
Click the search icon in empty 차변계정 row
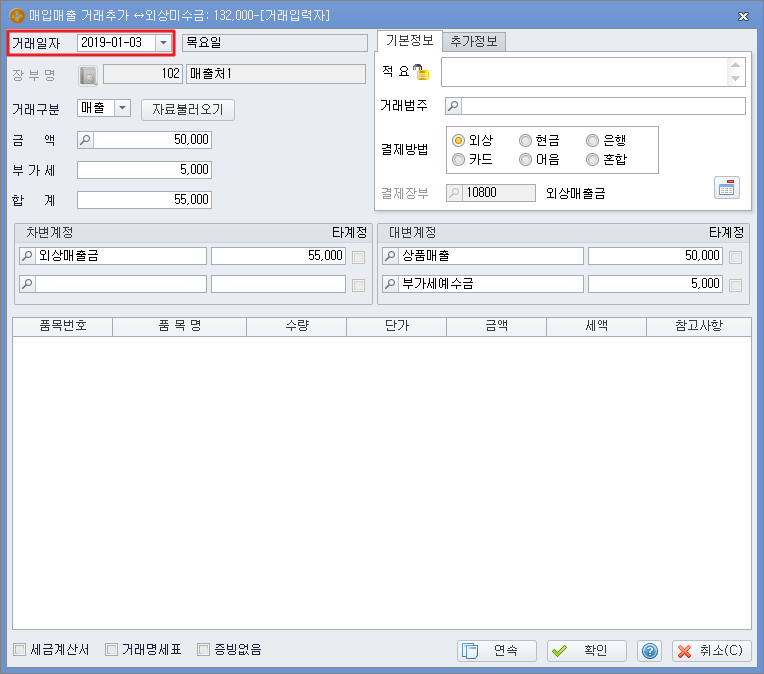28,284
